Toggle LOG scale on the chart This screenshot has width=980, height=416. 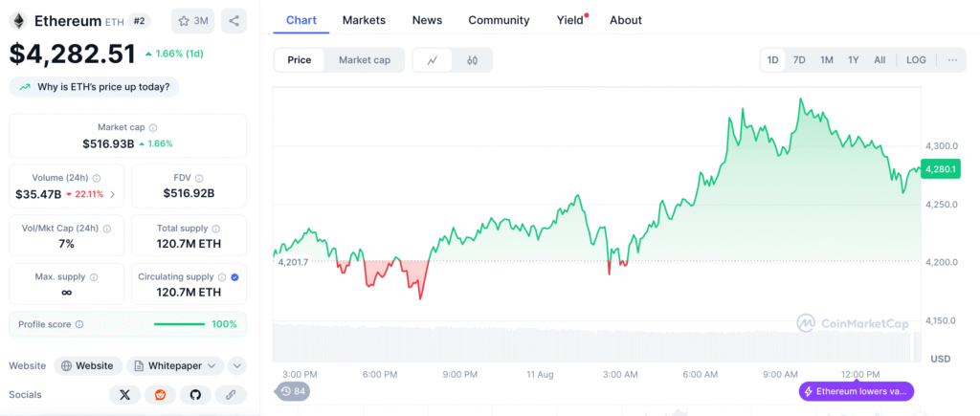point(916,60)
